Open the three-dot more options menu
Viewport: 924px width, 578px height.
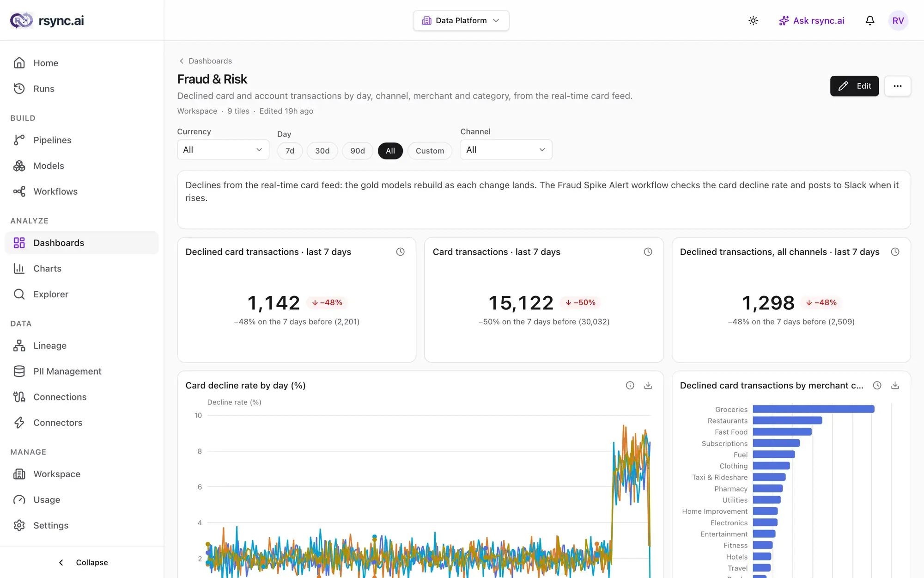(x=897, y=86)
